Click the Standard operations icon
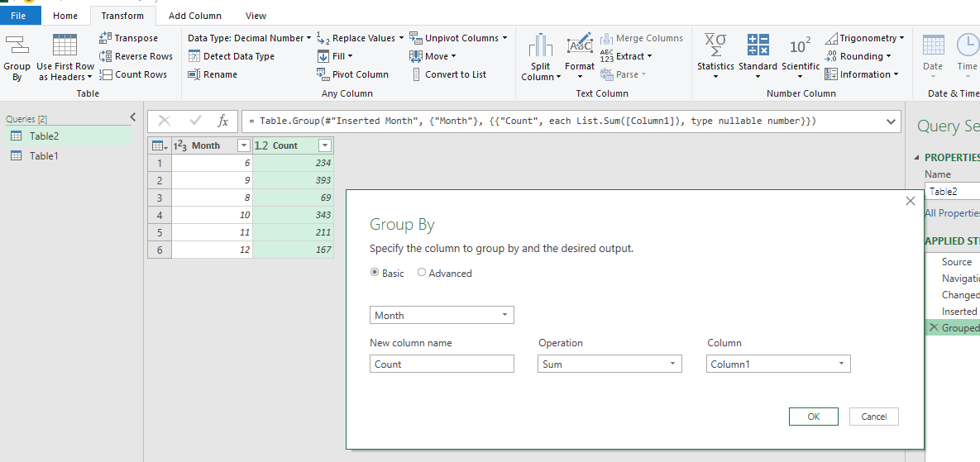This screenshot has height=462, width=980. [758, 45]
